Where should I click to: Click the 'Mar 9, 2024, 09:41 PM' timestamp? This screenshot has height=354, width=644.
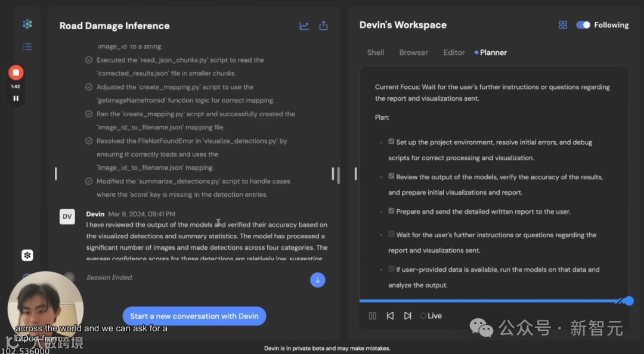click(142, 214)
